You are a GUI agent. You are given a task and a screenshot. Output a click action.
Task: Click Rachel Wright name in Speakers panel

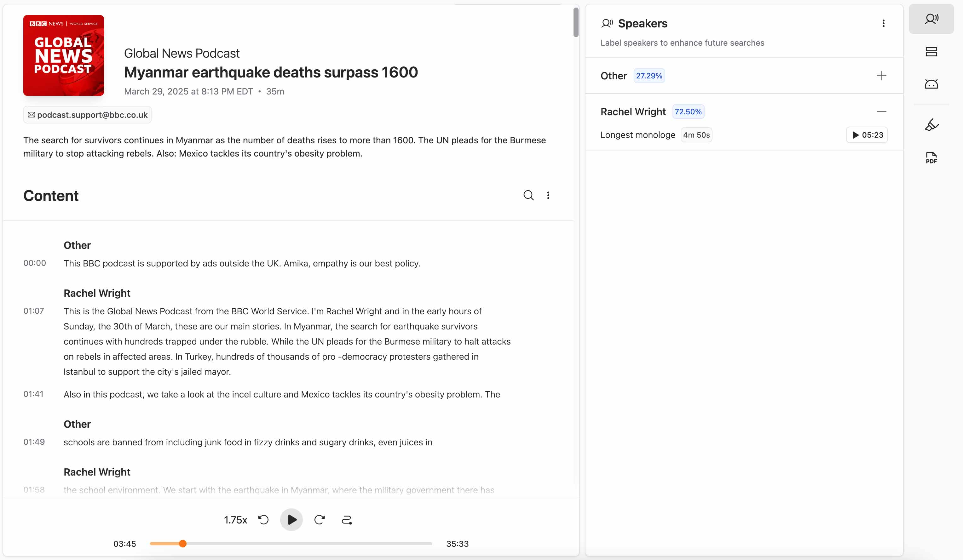633,111
